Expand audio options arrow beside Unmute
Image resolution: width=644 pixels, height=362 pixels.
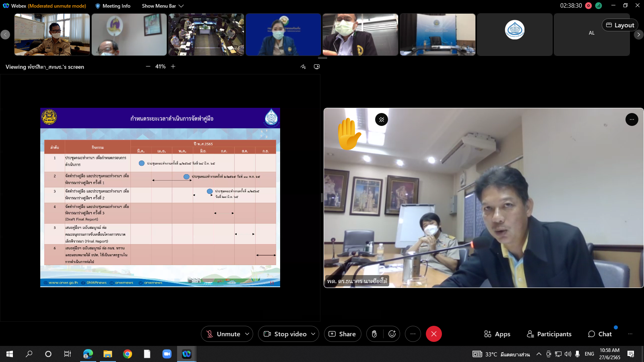pos(247,334)
